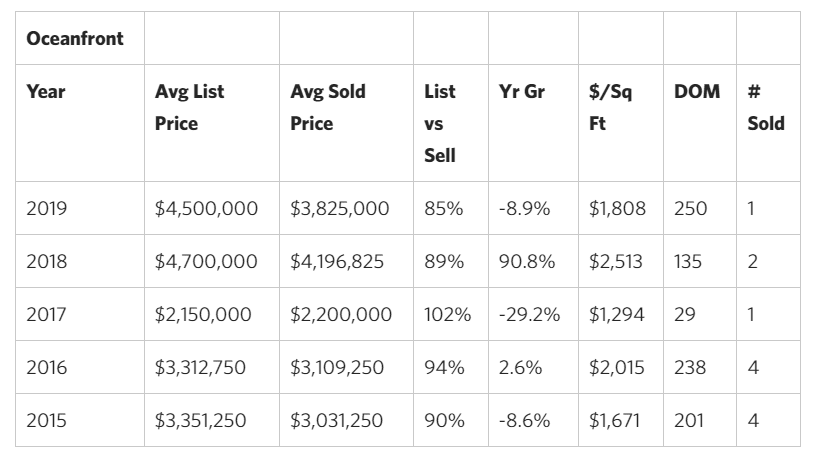Image resolution: width=820 pixels, height=460 pixels.
Task: Click the 90.8% yearly growth cell
Action: click(x=526, y=262)
